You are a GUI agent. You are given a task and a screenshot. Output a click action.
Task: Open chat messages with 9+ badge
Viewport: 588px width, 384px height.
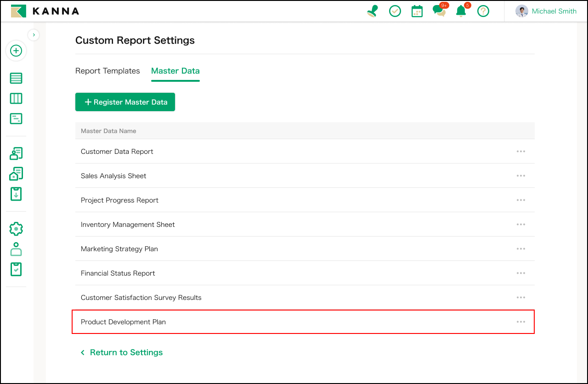(439, 11)
